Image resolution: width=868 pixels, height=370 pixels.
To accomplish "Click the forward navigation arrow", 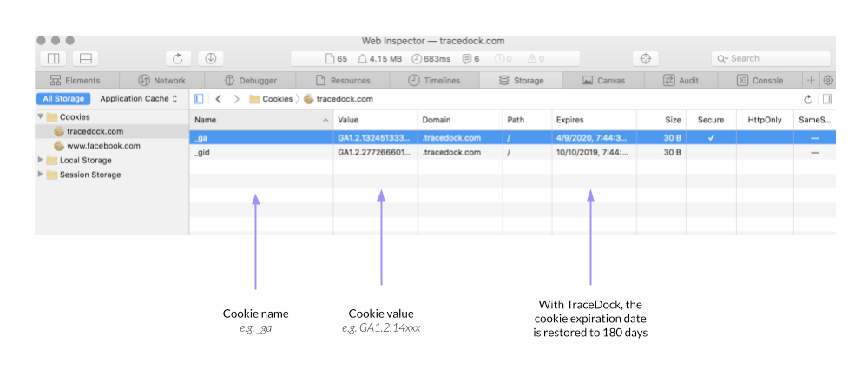I will pos(237,99).
